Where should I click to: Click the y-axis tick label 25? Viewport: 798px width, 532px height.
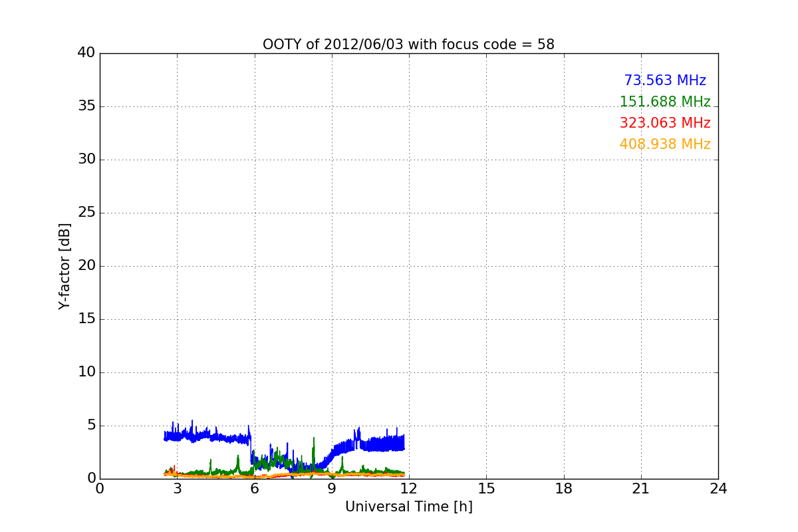[86, 213]
